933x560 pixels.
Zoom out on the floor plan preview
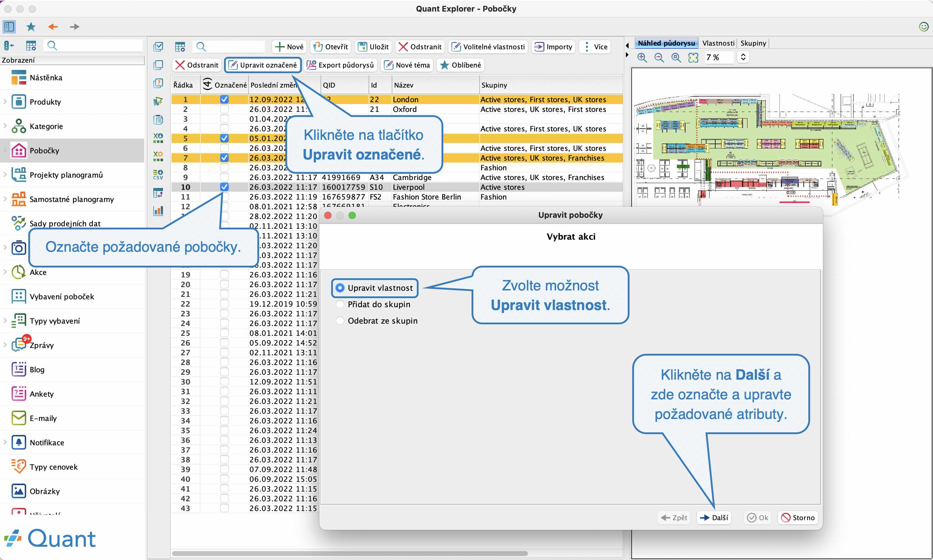659,57
